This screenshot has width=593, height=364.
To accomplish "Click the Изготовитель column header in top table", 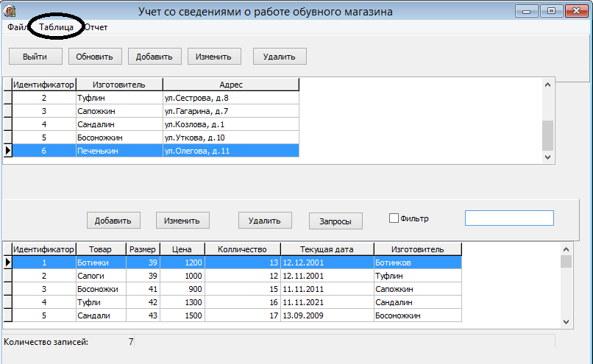I will click(119, 85).
